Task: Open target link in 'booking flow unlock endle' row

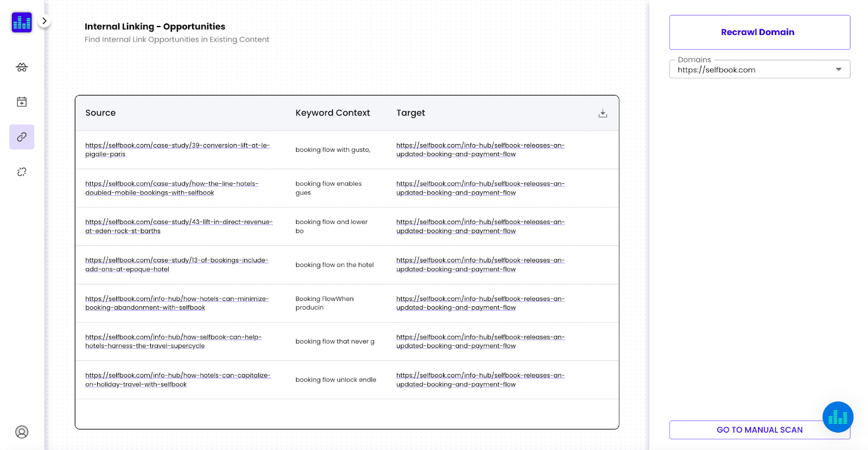Action: 481,380
